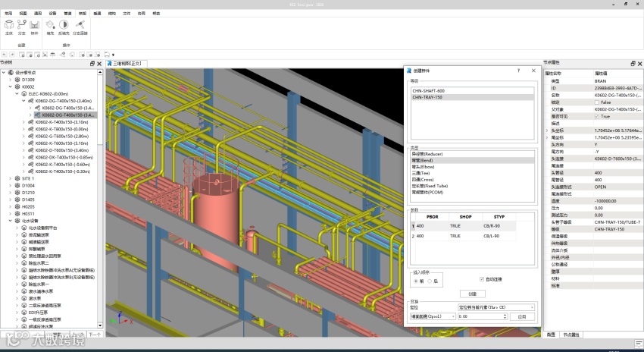The image size is (644, 352).
Task: Collapse the K0602 tree node
Action: (10, 86)
